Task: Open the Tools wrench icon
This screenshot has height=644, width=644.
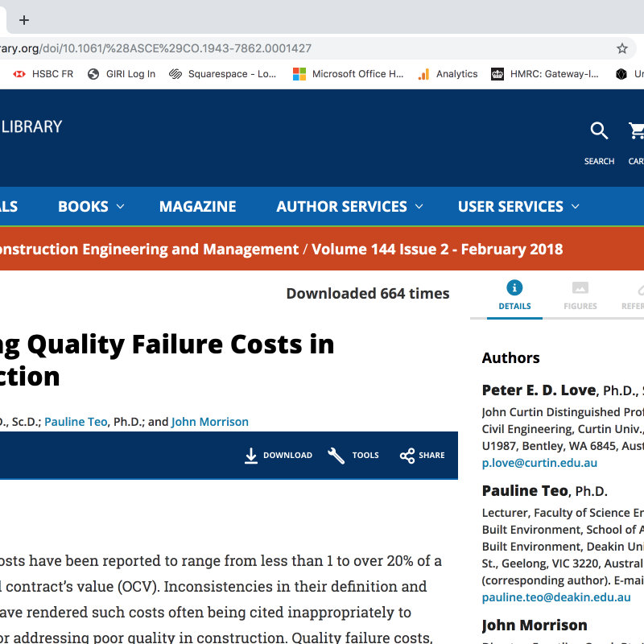Action: click(336, 456)
